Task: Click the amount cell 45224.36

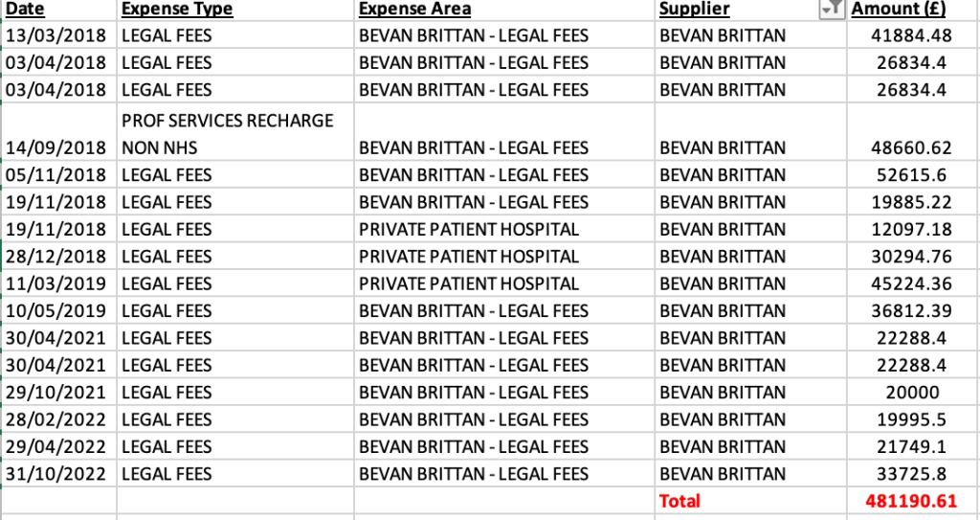Action: coord(913,283)
